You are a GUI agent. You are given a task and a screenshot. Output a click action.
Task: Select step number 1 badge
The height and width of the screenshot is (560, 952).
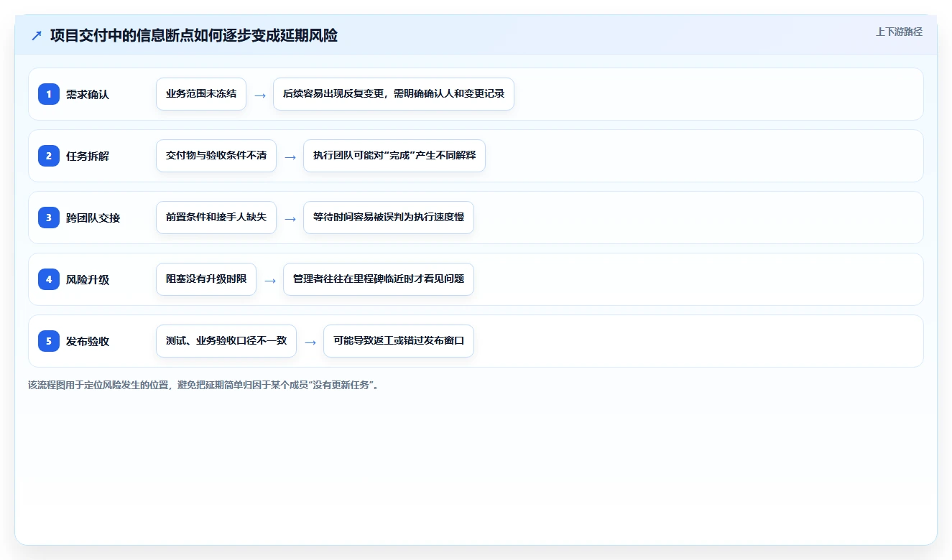[49, 94]
